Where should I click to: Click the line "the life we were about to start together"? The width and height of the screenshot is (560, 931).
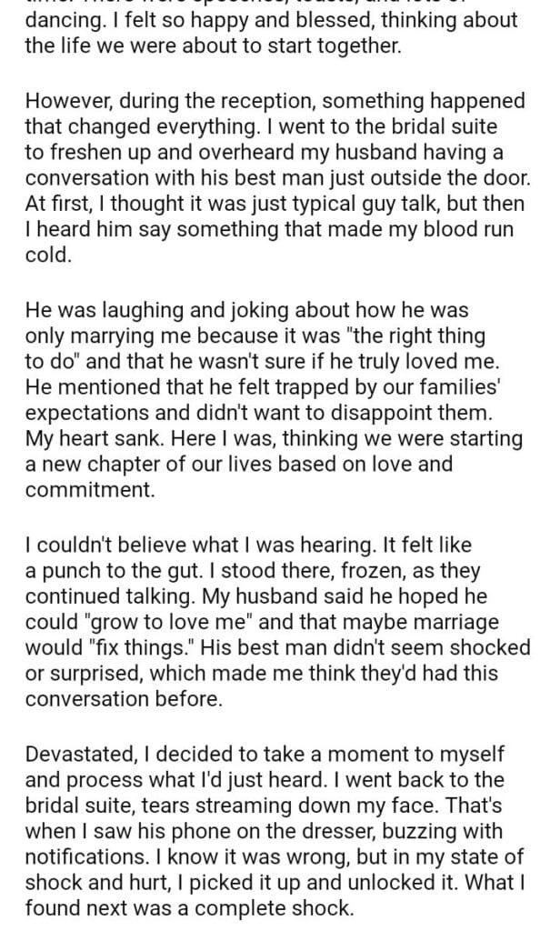(211, 47)
